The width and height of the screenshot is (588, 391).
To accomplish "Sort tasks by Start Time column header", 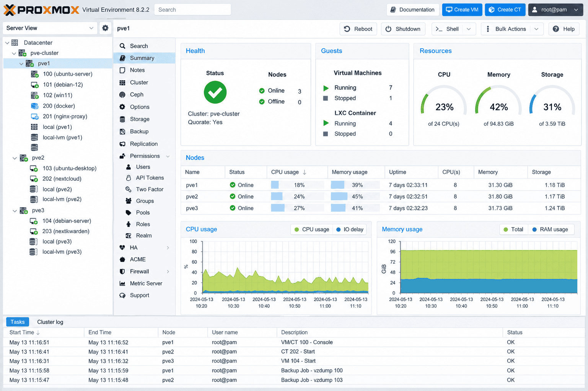I will click(44, 333).
